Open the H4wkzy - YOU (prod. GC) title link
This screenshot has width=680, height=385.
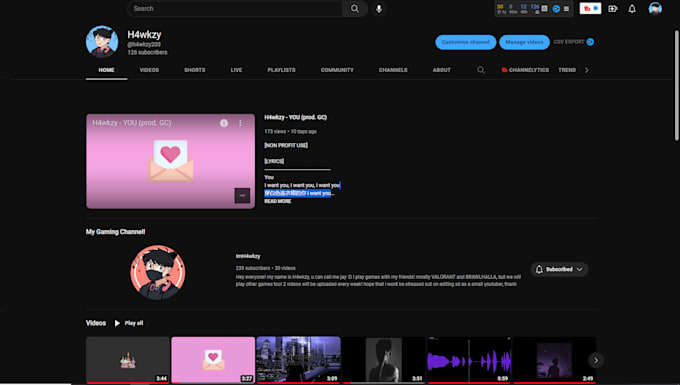[x=295, y=117]
